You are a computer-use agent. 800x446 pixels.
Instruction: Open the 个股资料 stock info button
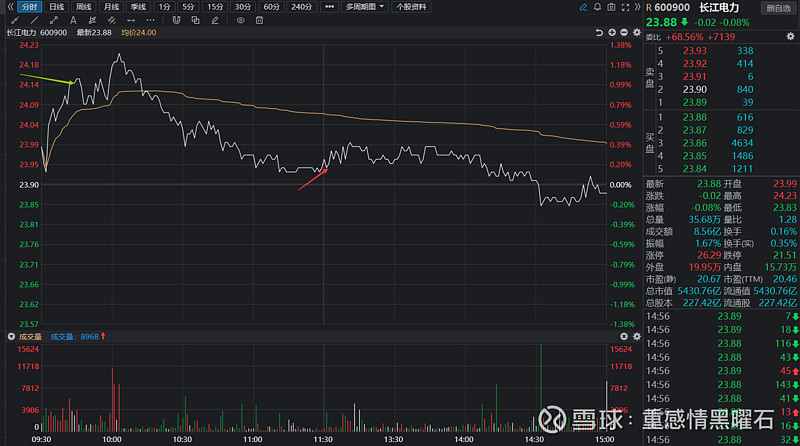(411, 7)
